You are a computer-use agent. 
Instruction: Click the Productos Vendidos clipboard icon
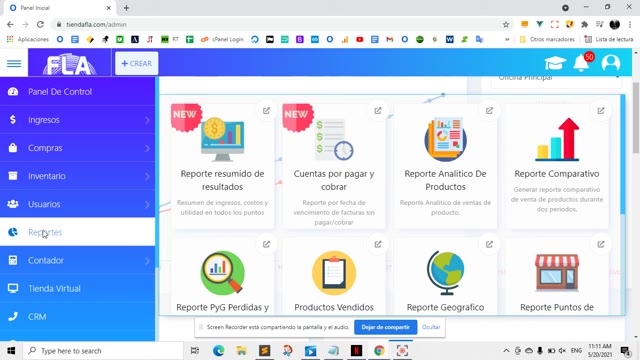(334, 273)
